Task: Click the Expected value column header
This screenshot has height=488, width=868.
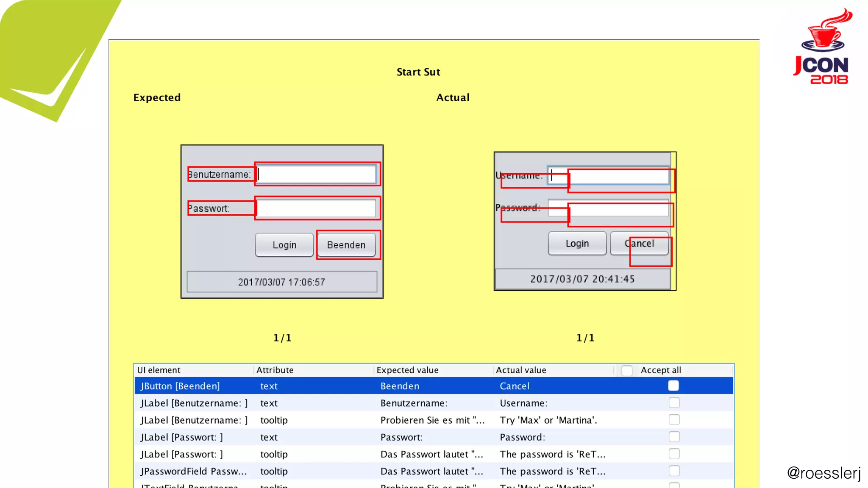Action: pyautogui.click(x=407, y=370)
